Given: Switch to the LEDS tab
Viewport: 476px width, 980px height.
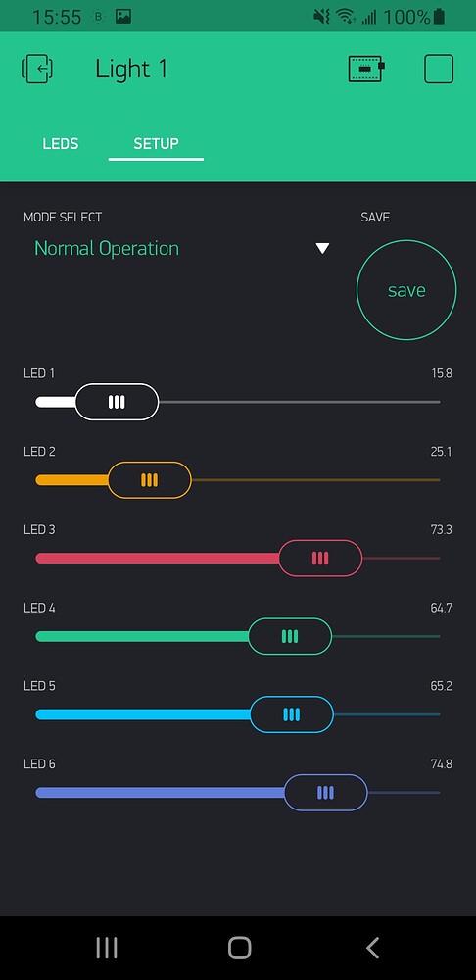Looking at the screenshot, I should 61,144.
